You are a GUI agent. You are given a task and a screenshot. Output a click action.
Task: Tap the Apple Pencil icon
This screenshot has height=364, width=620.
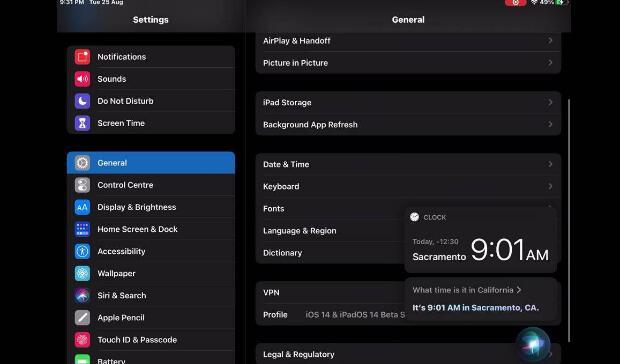tap(82, 318)
